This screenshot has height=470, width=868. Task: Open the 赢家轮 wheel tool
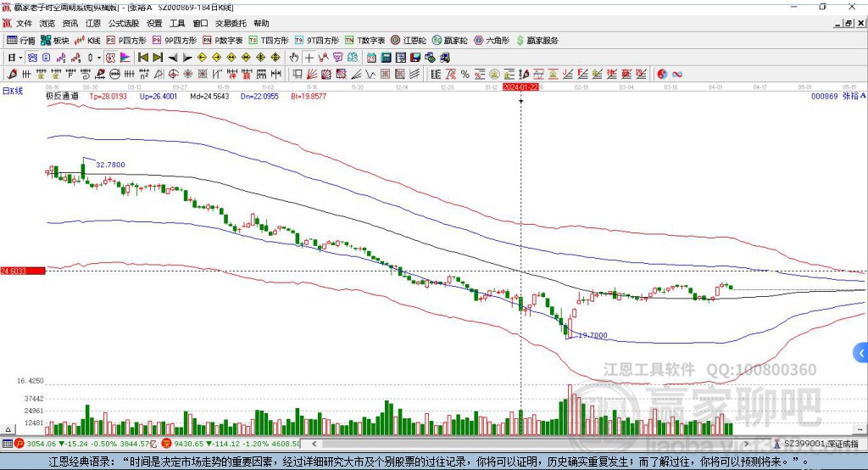[x=450, y=41]
